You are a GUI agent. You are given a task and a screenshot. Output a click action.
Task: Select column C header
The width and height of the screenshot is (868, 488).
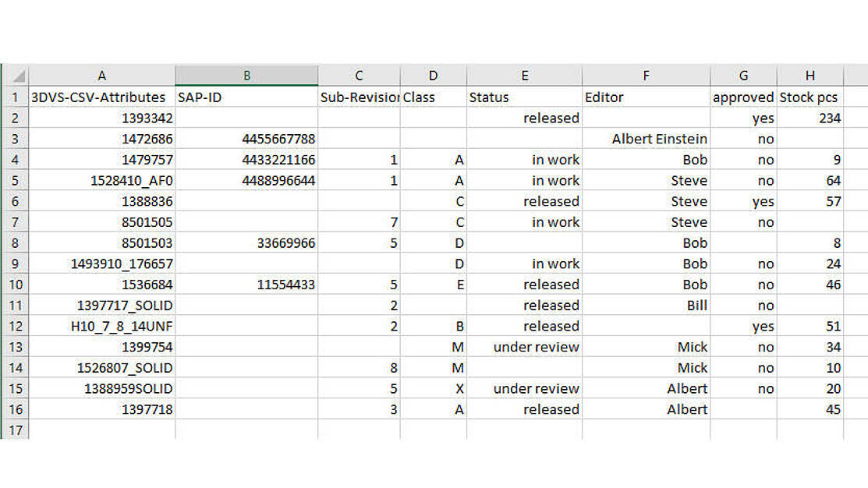point(359,76)
